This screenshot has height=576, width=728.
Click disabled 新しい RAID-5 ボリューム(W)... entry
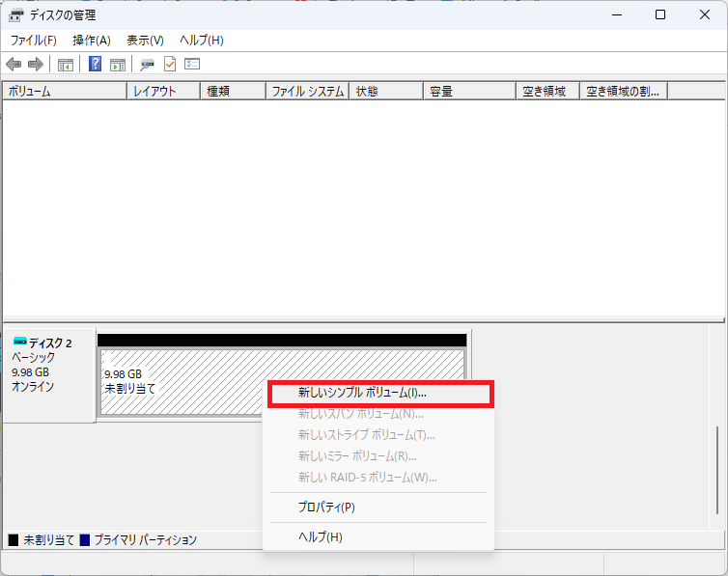point(378,478)
